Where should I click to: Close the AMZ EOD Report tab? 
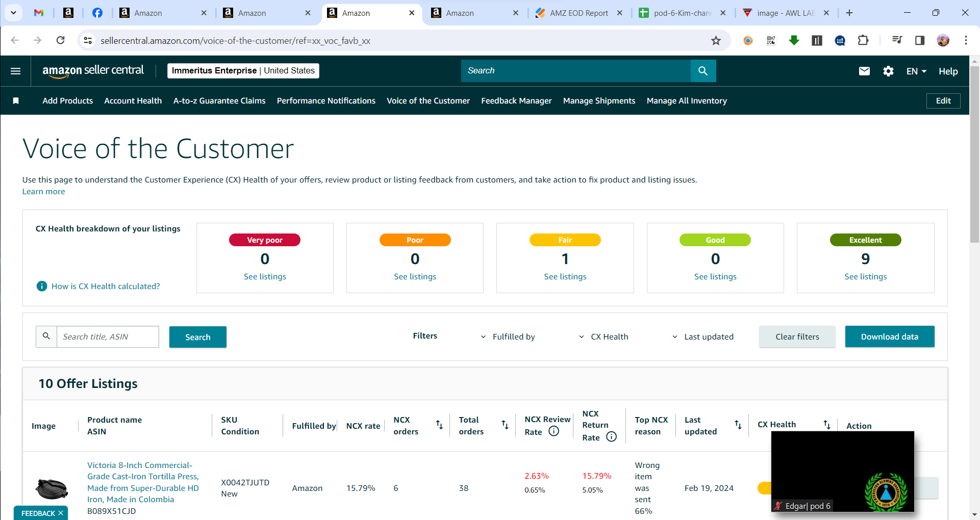(620, 13)
